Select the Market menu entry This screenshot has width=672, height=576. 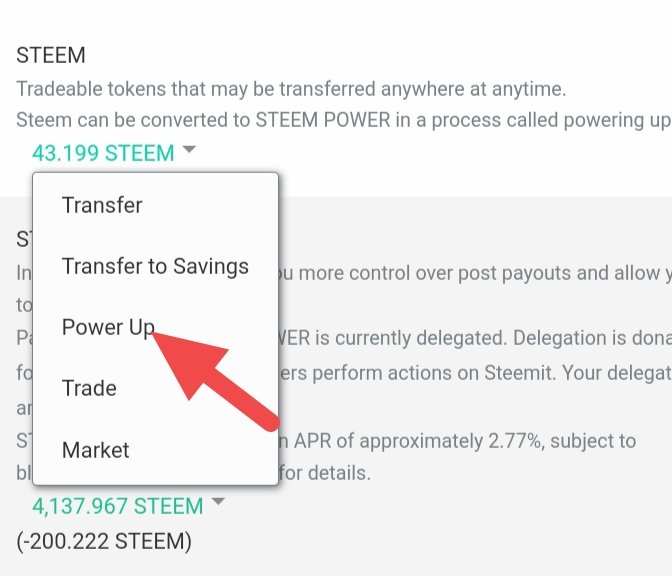pyautogui.click(x=96, y=451)
